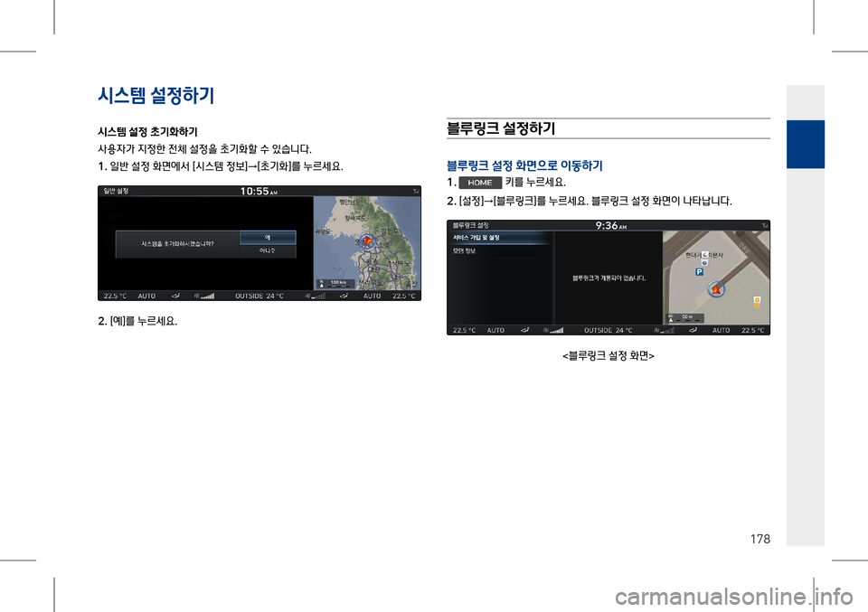The image size is (868, 612).
Task: Click the 시스템 설정하기 page heading
Action: [156, 95]
